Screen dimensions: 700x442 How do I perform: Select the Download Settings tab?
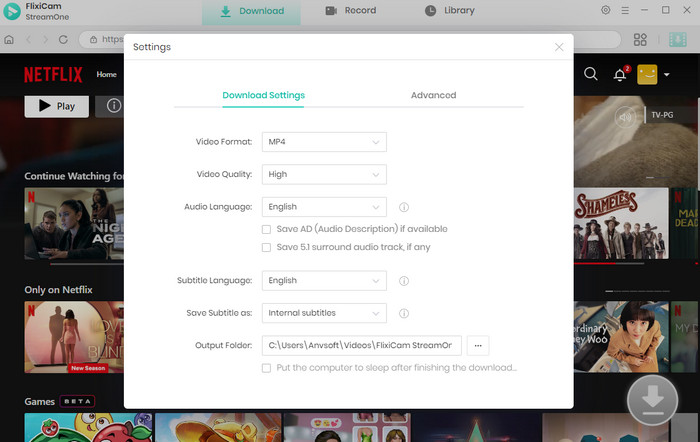[263, 95]
